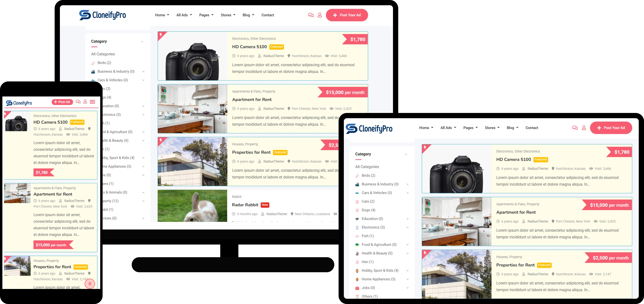Expand Business & Industry category in top sidebar
644x304 pixels.
(x=143, y=72)
